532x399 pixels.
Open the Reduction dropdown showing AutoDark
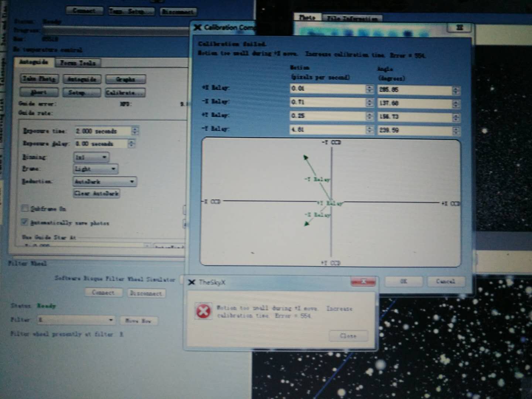coord(105,182)
